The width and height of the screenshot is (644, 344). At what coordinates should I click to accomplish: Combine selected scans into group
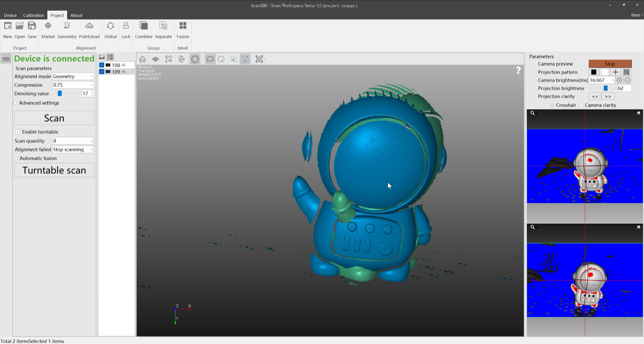point(144,30)
